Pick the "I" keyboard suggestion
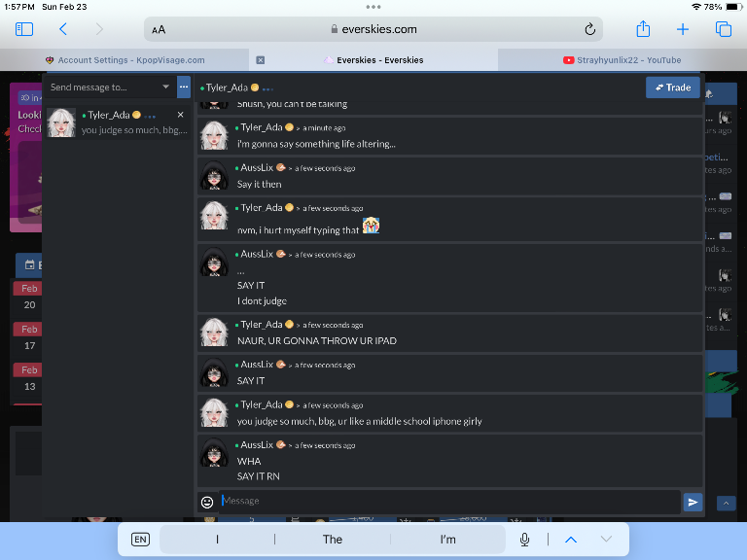This screenshot has height=560, width=747. (217, 539)
